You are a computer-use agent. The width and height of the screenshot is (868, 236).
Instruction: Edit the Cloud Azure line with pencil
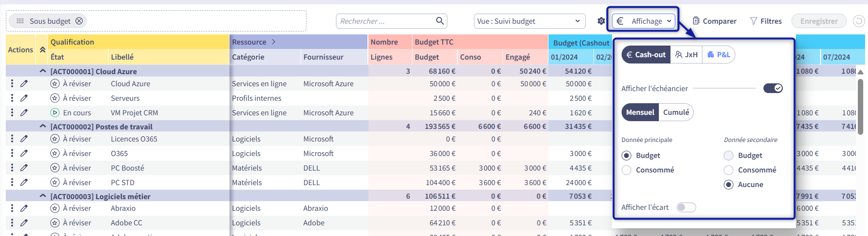[24, 83]
